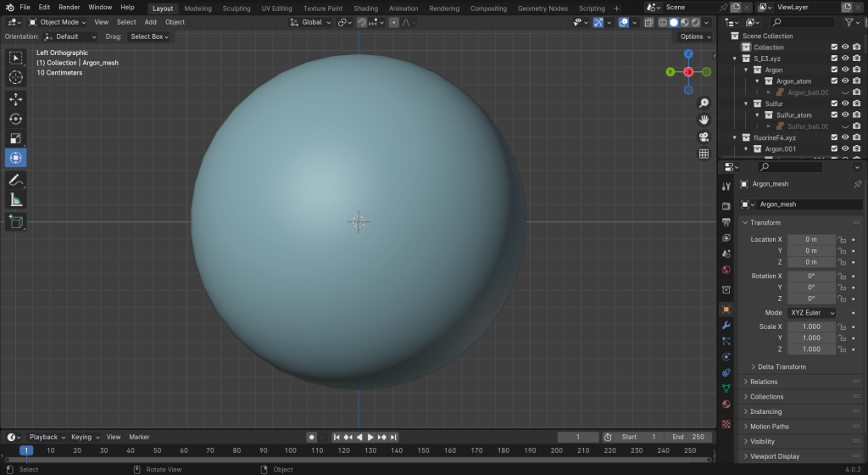This screenshot has height=475, width=868.
Task: Select the Rotate tool in toolbar
Action: [x=16, y=119]
